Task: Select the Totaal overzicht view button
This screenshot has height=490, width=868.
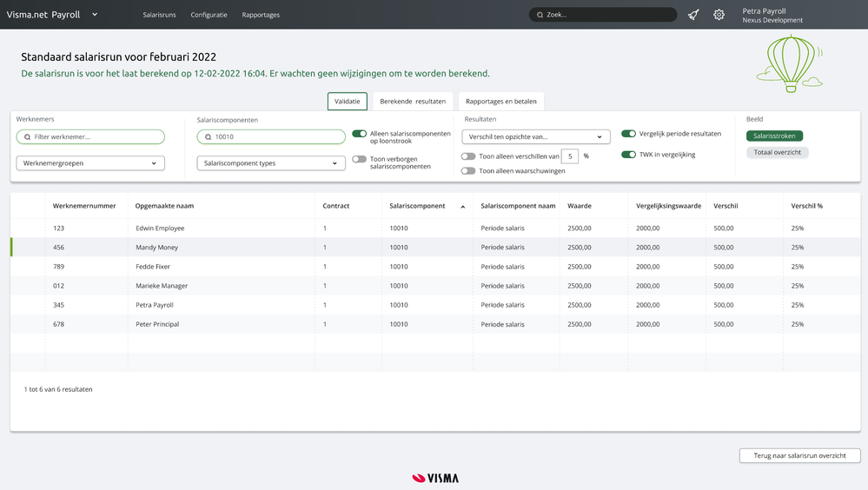Action: coord(777,153)
